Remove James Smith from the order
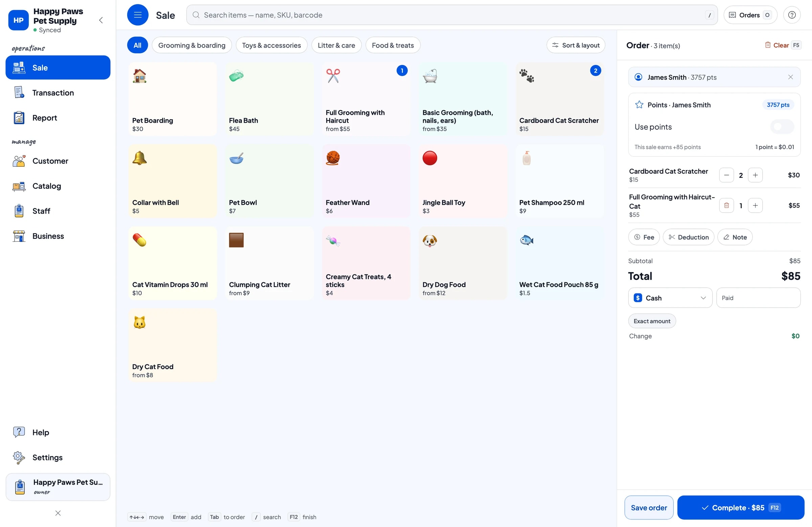Image resolution: width=812 pixels, height=527 pixels. (x=790, y=77)
